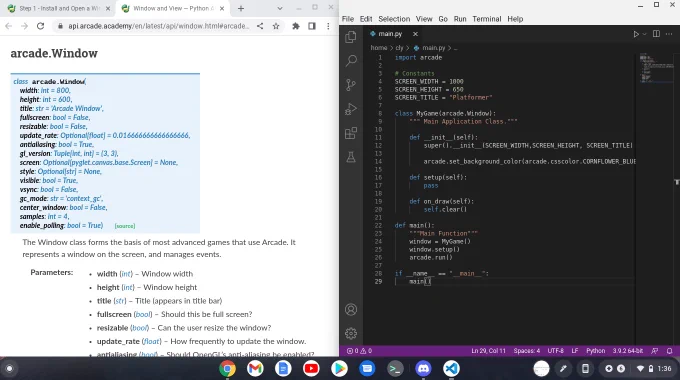The width and height of the screenshot is (680, 380).
Task: Open the Edit menu in VS Code
Action: click(x=366, y=19)
